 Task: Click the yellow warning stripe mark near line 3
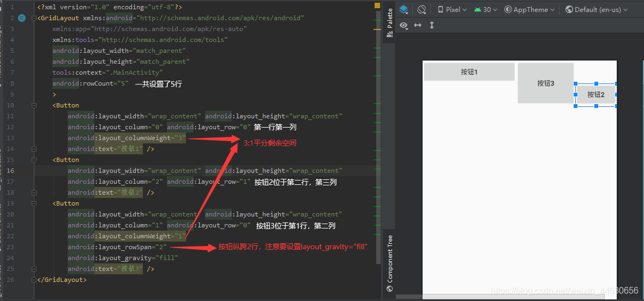coord(377,29)
